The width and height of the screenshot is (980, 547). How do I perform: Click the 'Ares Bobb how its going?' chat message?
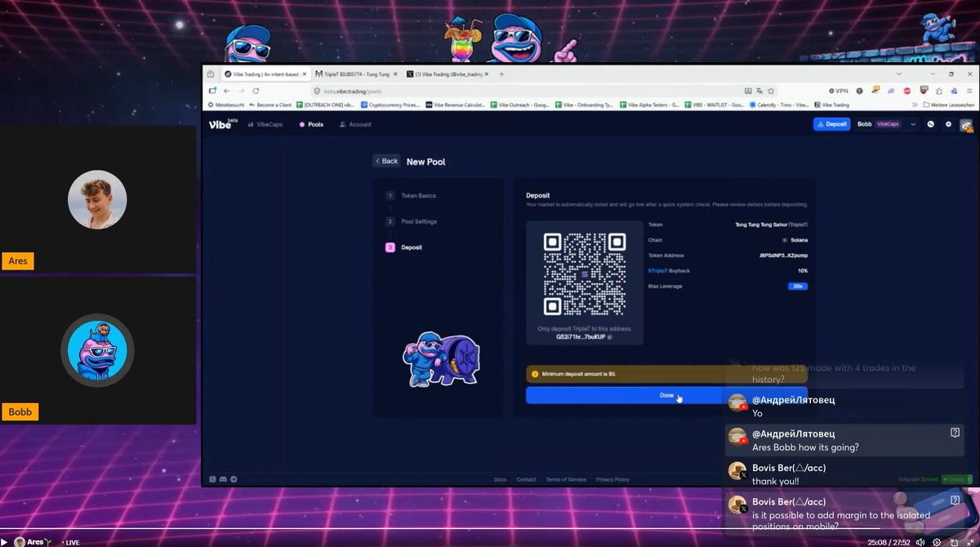[845, 441]
